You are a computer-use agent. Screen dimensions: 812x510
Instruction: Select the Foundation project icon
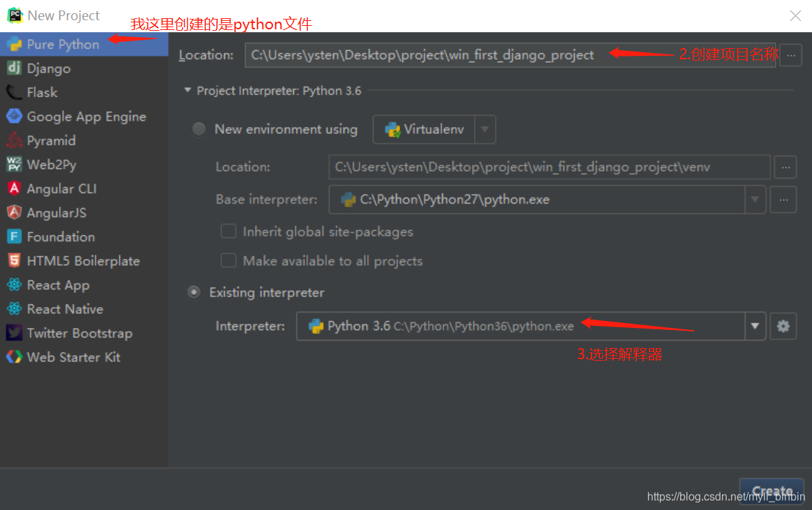click(x=14, y=237)
